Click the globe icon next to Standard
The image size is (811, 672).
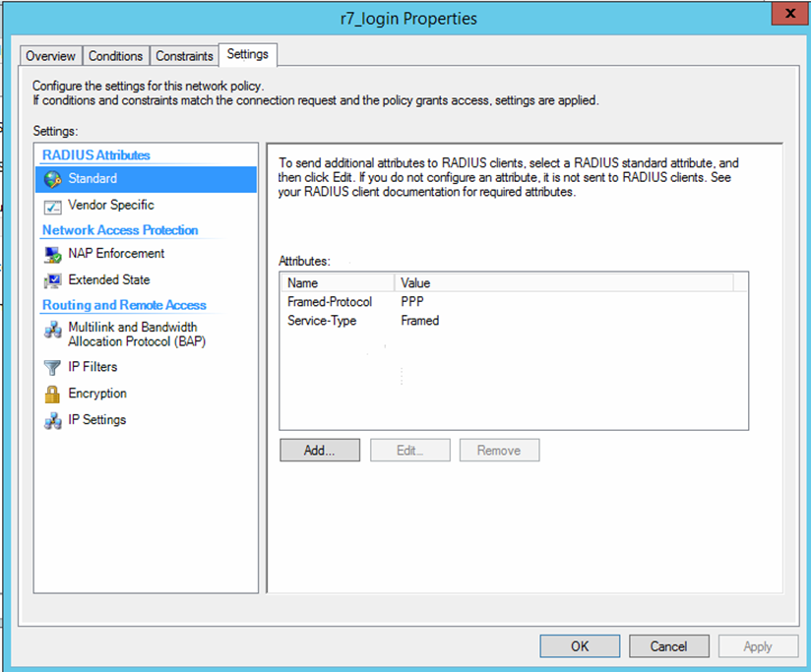(x=52, y=179)
